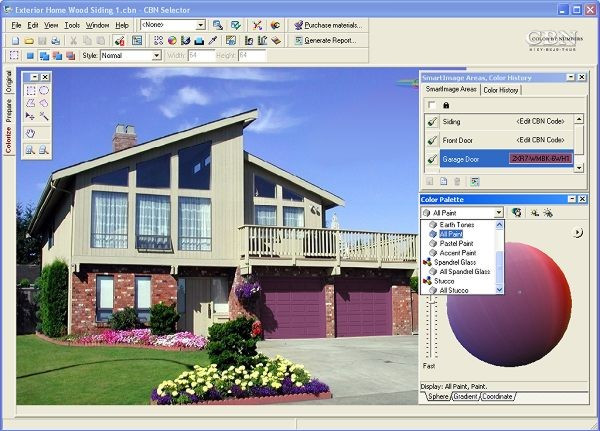Click Edit CBN Code for Front Door
The image size is (600, 431).
click(x=540, y=140)
